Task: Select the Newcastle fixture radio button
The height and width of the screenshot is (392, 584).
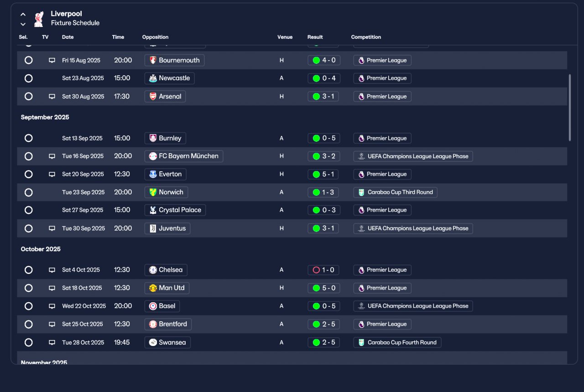Action: point(29,78)
